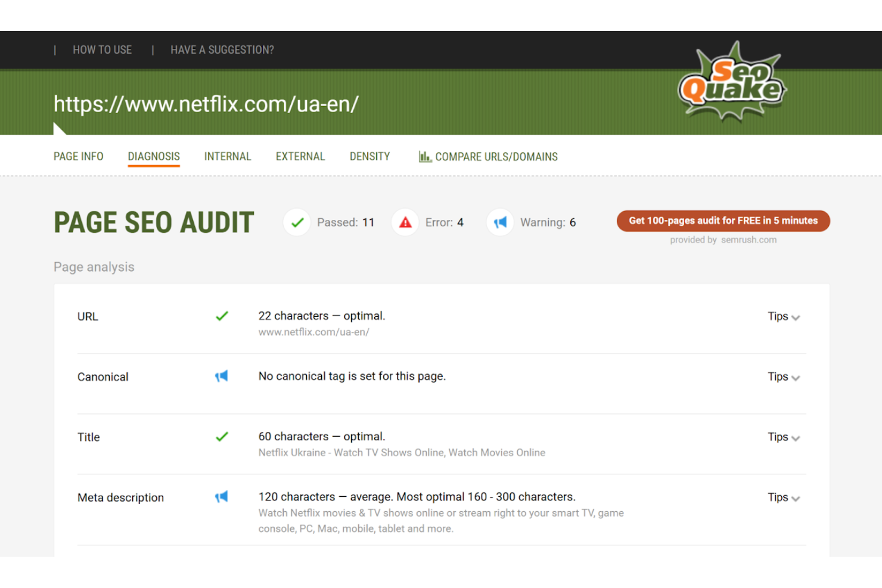Viewport: 882px width, 588px height.
Task: Click the 'Watch Netflix movies & TV shows' description text
Action: (x=441, y=521)
